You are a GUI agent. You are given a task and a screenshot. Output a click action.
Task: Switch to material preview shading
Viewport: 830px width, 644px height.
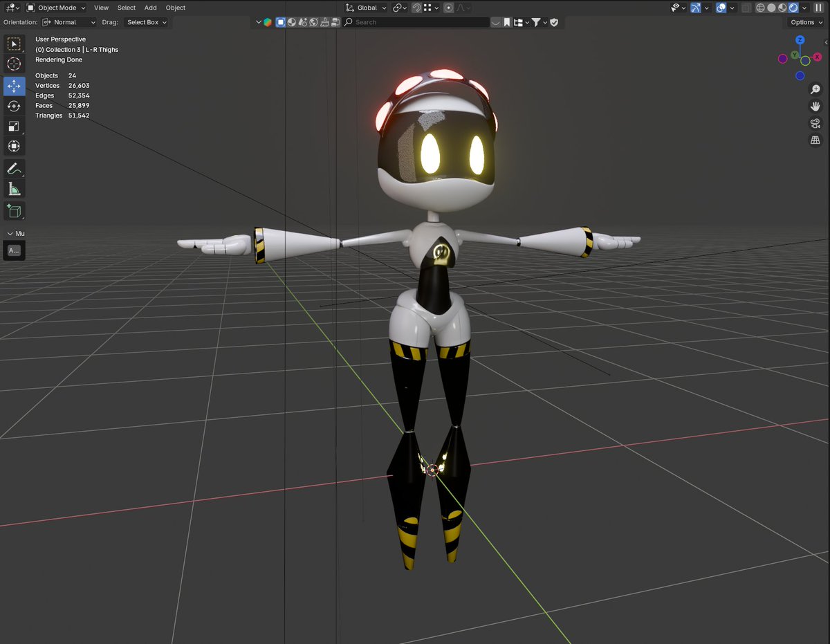point(782,8)
